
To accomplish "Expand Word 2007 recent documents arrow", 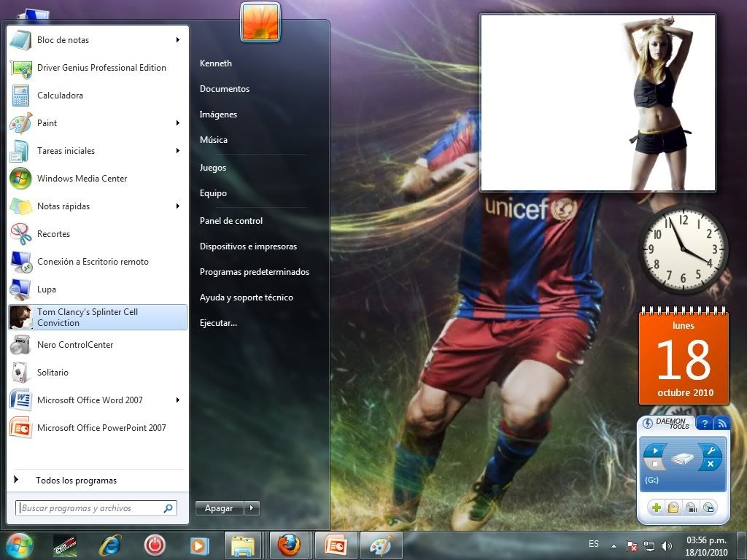I will tap(178, 400).
